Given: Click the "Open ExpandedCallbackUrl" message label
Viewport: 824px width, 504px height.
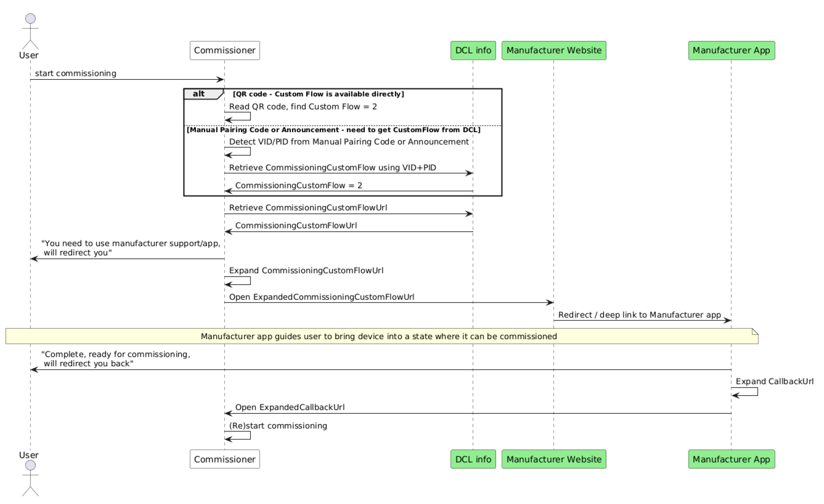Looking at the screenshot, I should tap(290, 407).
